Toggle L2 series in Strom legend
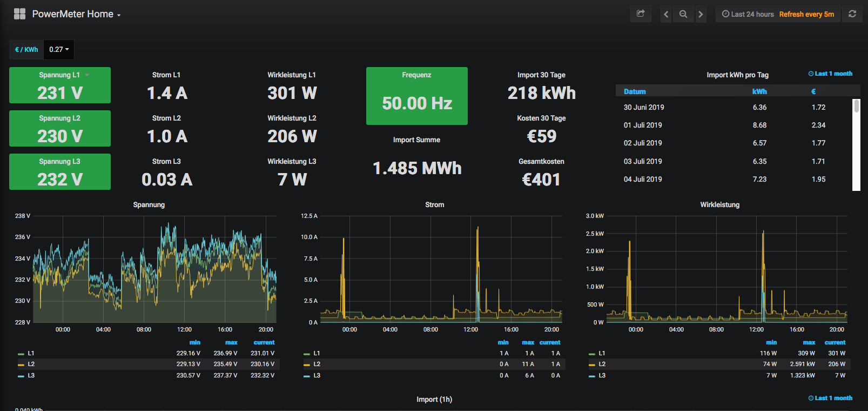Viewport: 868px width, 411px height. [317, 364]
